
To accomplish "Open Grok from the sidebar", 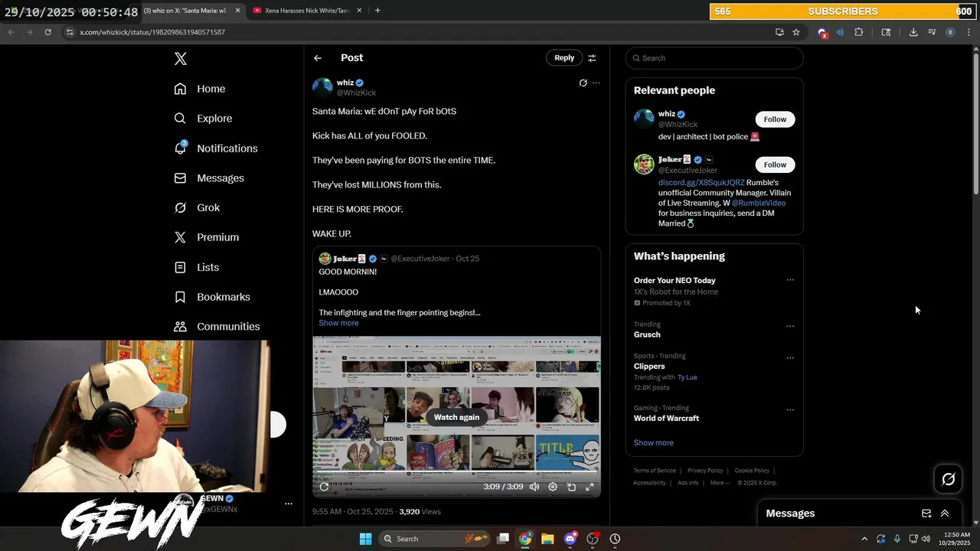I will pos(197,208).
